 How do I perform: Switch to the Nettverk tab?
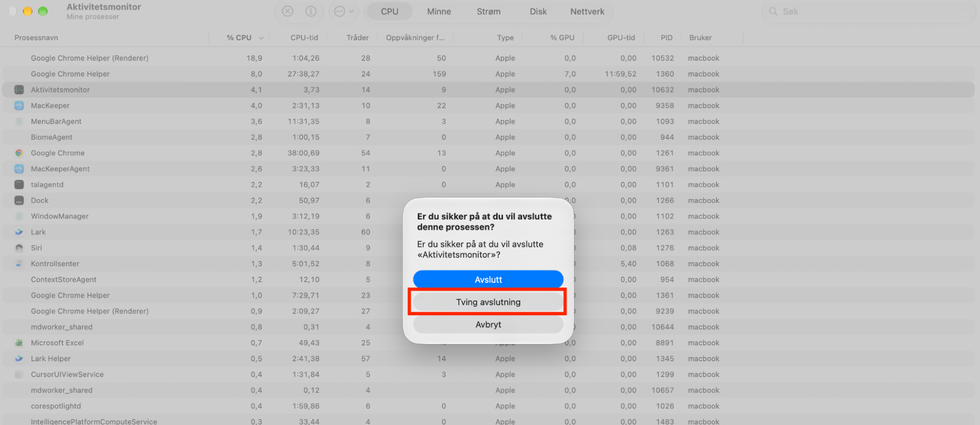pos(587,11)
